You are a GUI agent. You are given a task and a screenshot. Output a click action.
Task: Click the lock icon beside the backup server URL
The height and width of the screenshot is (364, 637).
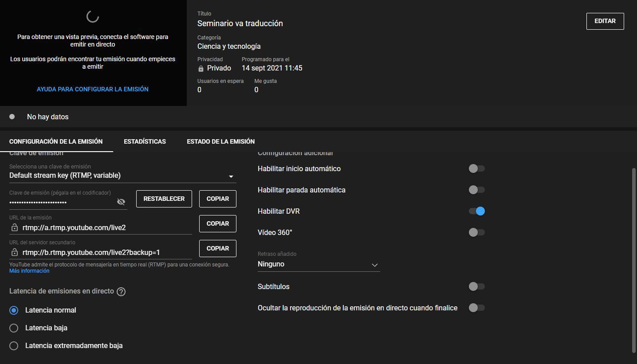pyautogui.click(x=15, y=252)
